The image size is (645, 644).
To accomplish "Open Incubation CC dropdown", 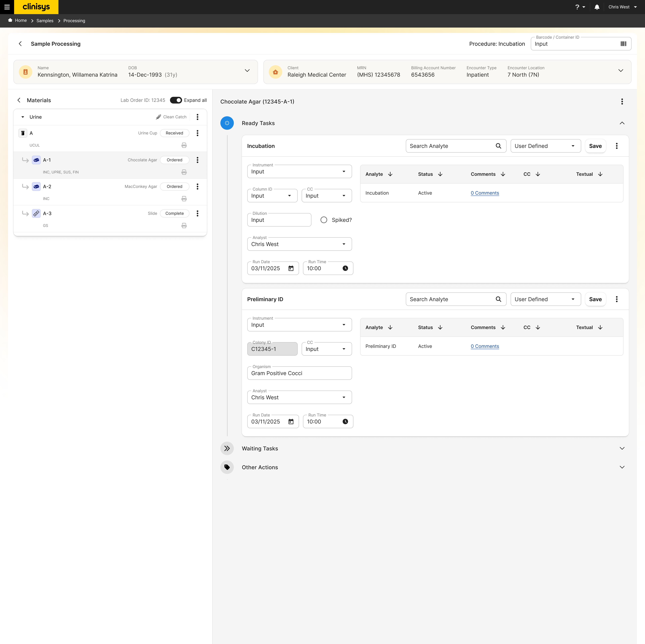I will click(x=327, y=196).
